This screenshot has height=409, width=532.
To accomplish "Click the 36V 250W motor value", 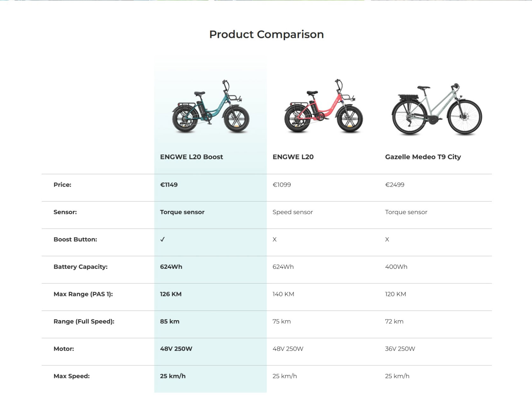I will [x=400, y=349].
